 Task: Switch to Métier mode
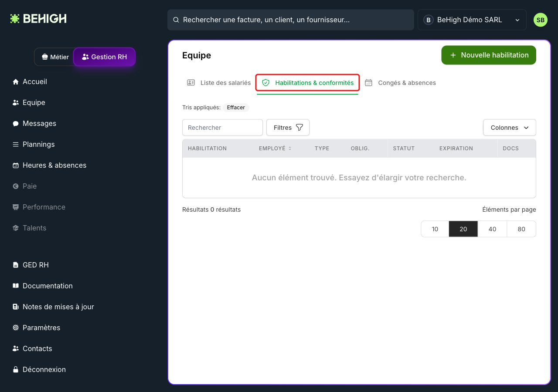tap(55, 57)
